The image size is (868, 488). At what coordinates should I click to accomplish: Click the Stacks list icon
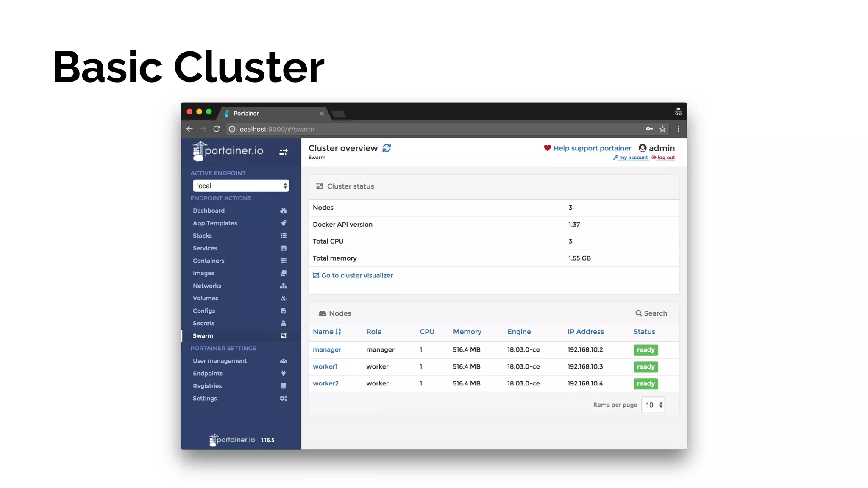tap(284, 236)
